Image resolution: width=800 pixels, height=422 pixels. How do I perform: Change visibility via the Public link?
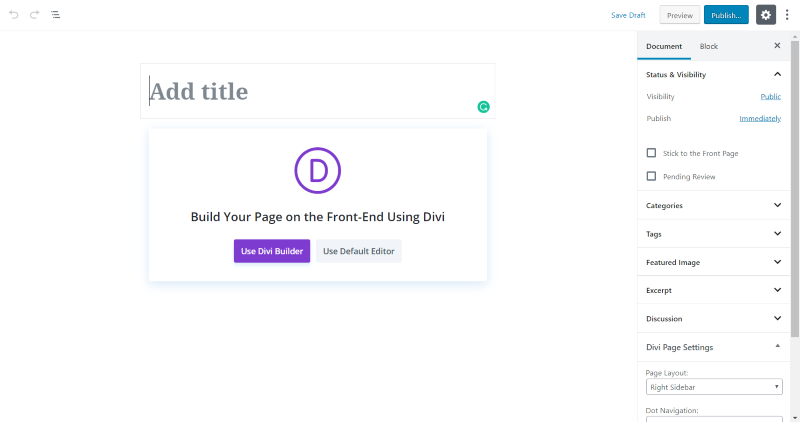click(x=770, y=96)
